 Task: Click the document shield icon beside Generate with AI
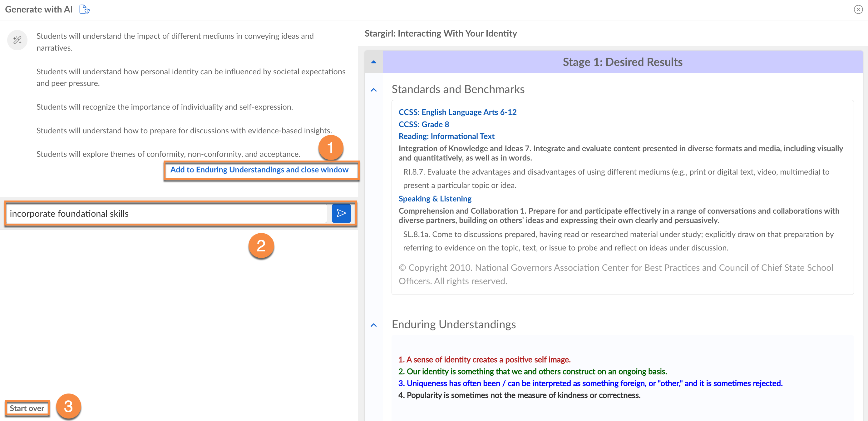[84, 9]
